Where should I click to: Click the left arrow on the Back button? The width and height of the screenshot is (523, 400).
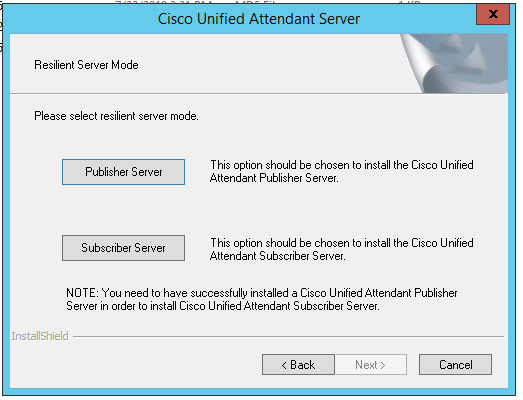[x=284, y=365]
